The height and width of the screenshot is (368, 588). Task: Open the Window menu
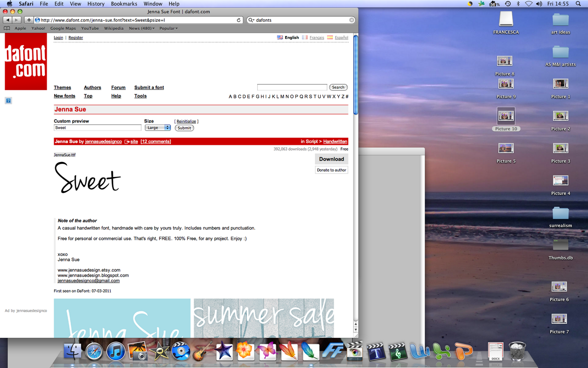(153, 4)
